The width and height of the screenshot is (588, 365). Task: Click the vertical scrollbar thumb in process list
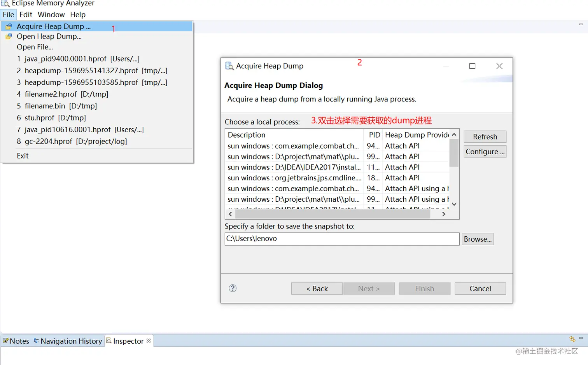(454, 153)
